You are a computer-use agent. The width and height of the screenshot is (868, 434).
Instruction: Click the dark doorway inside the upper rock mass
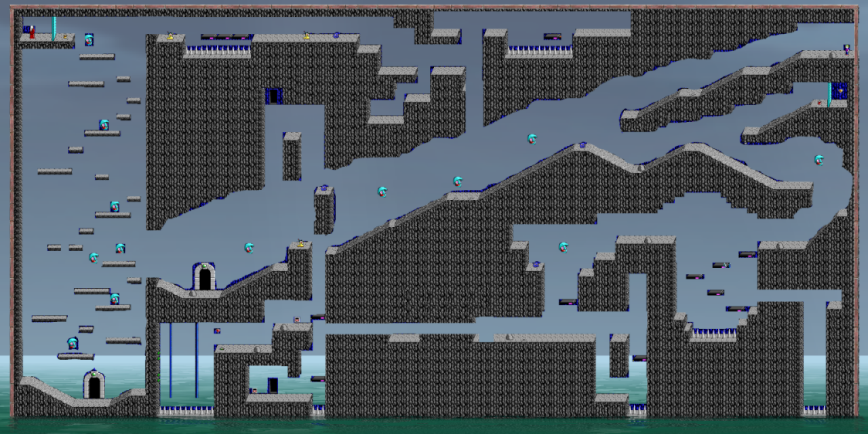[273, 96]
